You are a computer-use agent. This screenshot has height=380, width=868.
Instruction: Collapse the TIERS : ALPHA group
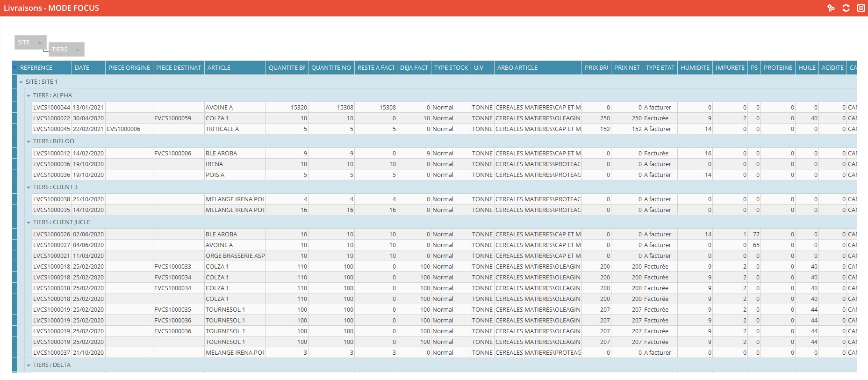[29, 95]
